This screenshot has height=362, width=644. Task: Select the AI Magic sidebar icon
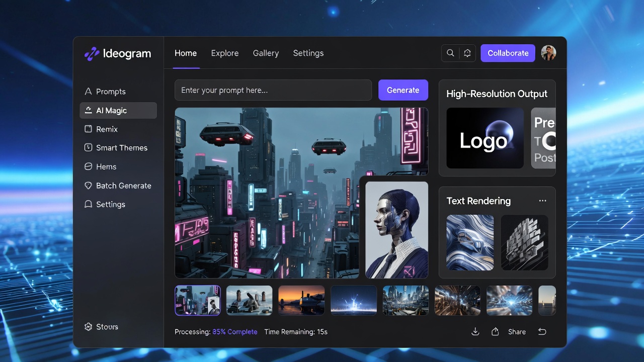point(89,110)
